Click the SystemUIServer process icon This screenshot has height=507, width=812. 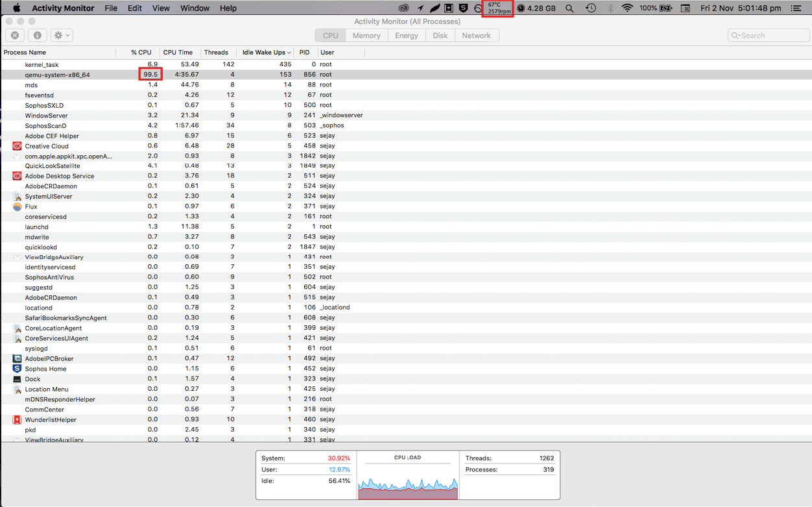[17, 196]
